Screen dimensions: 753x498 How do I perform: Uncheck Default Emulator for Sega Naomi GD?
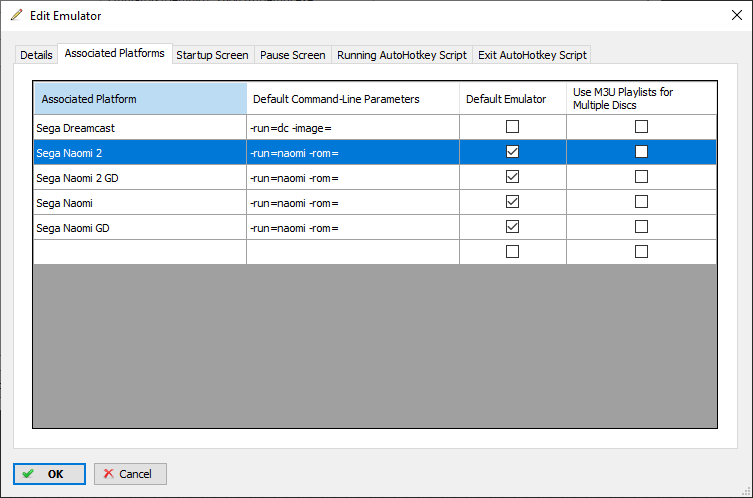[x=512, y=227]
